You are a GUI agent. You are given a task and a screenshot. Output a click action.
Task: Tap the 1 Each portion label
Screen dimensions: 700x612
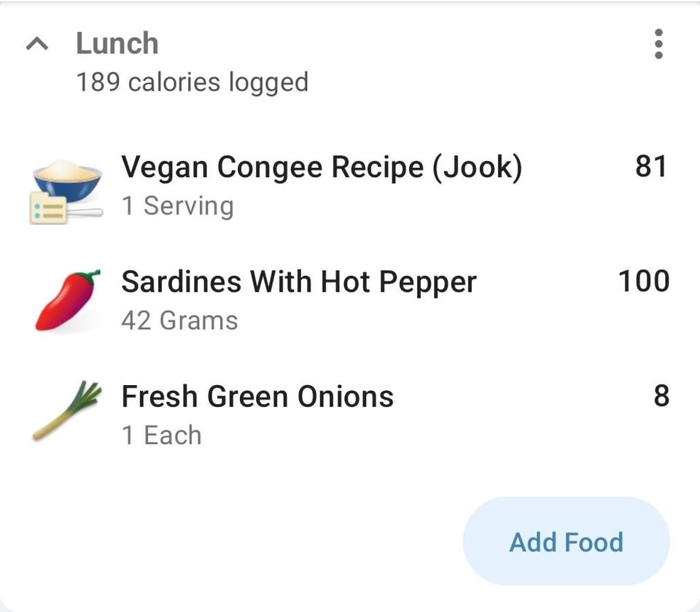tap(161, 435)
